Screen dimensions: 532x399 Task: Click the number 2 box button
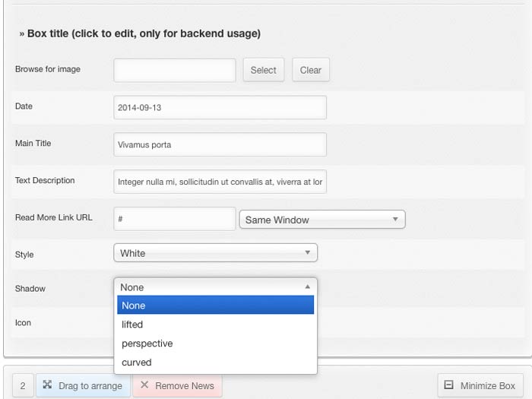[22, 385]
